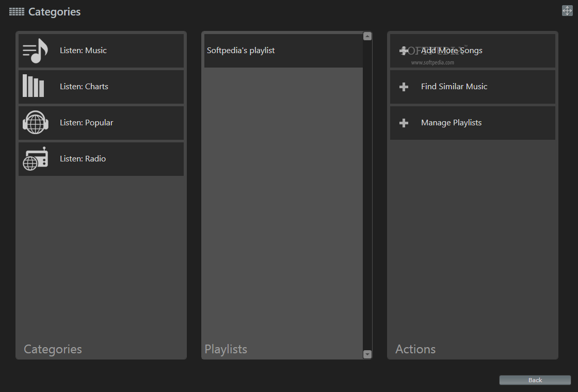The width and height of the screenshot is (578, 392).
Task: Choose the Add More Songs action
Action: click(x=473, y=51)
